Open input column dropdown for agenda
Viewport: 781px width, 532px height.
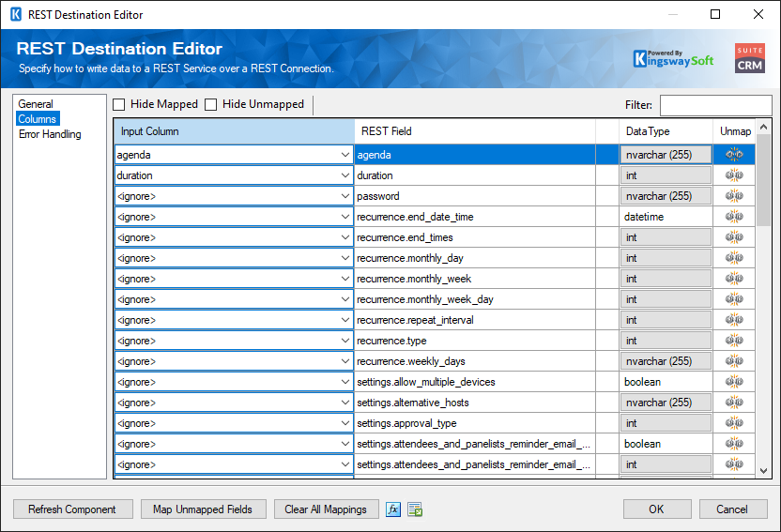coord(345,155)
